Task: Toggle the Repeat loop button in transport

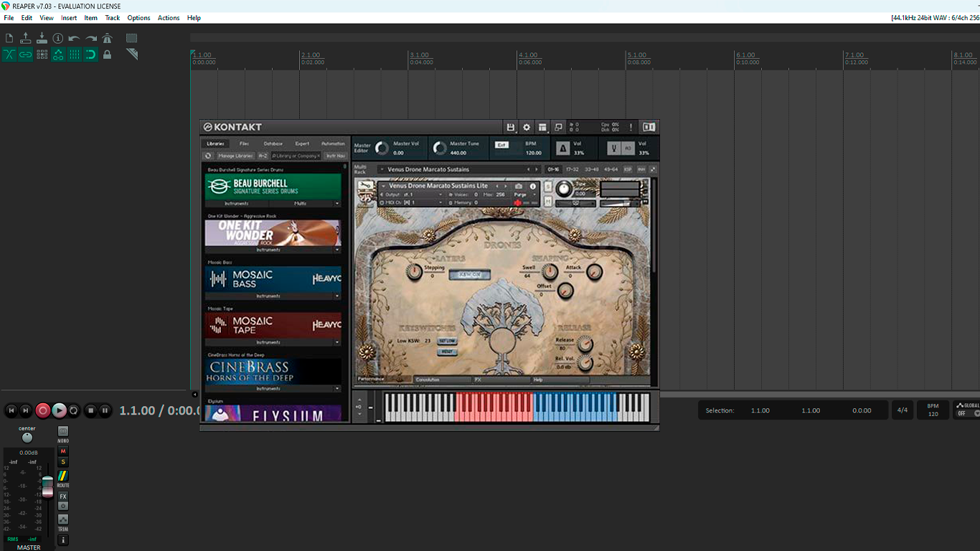Action: point(74,410)
